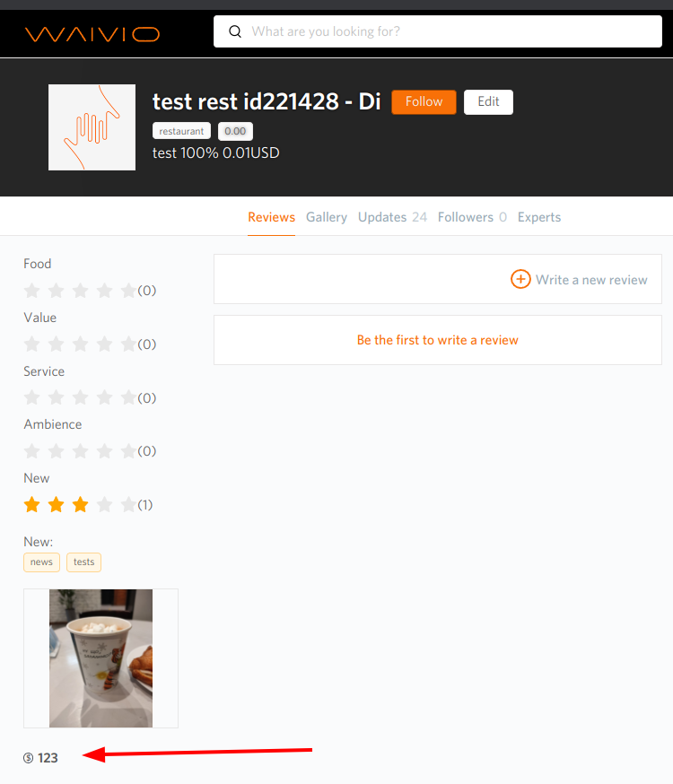Image resolution: width=673 pixels, height=784 pixels.
Task: Click the Food rating label
Action: click(x=38, y=264)
